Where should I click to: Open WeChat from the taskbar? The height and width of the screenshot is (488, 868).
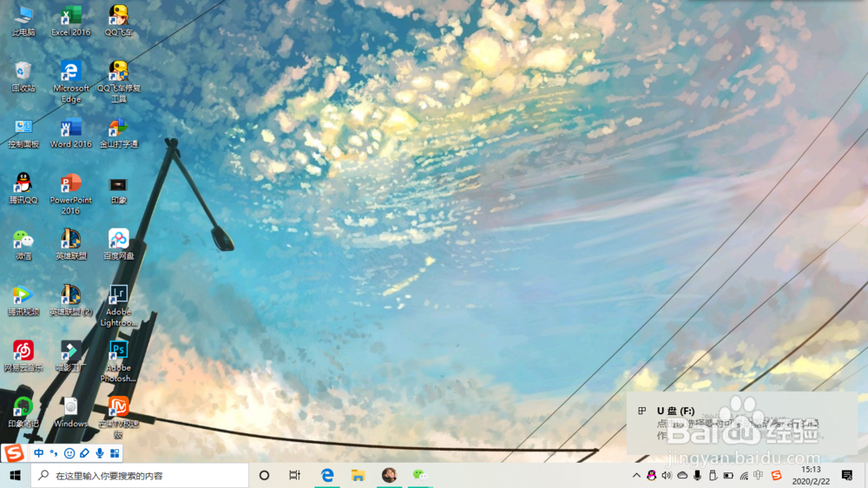(420, 475)
